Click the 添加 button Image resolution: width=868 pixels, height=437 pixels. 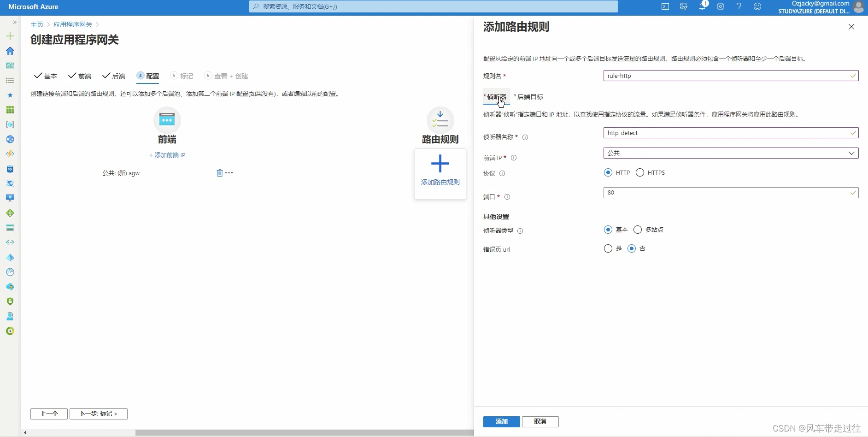pyautogui.click(x=502, y=422)
